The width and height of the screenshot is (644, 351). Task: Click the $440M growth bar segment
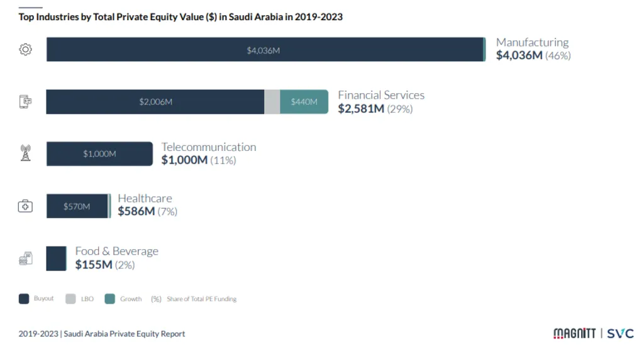pyautogui.click(x=304, y=101)
